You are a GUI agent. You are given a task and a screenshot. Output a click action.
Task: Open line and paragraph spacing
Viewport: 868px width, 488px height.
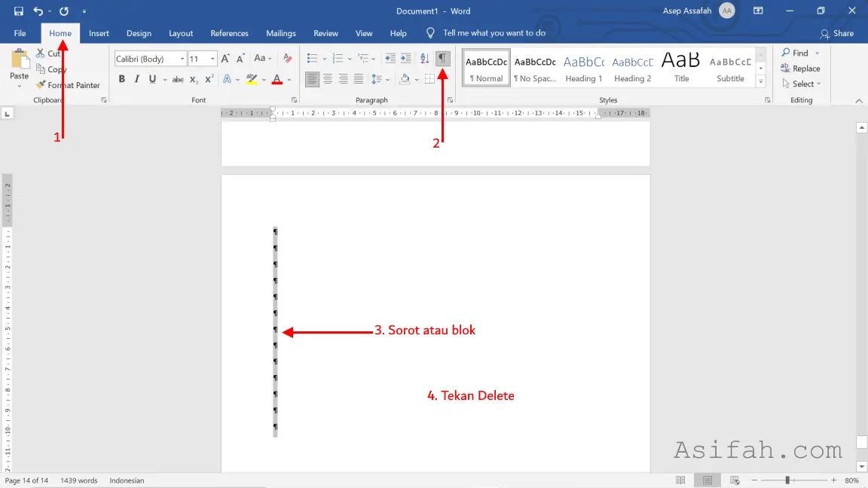(377, 79)
